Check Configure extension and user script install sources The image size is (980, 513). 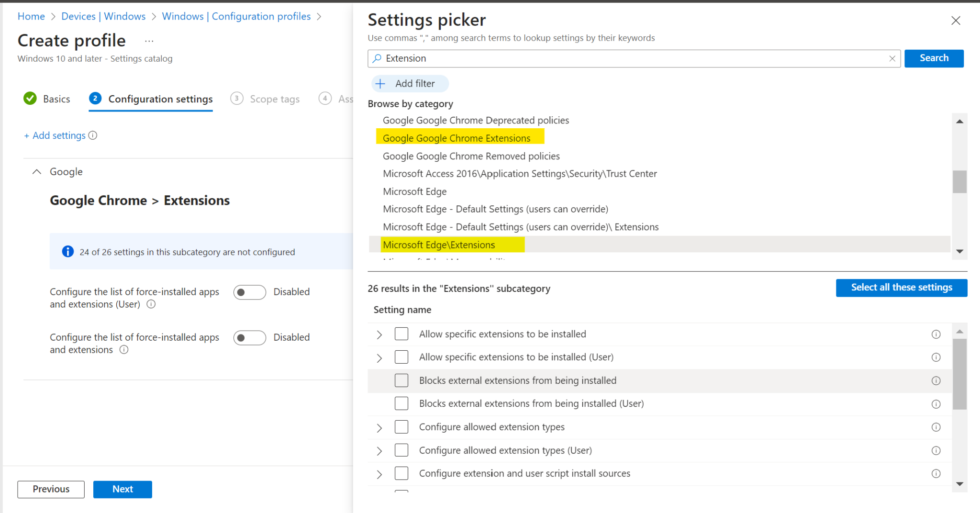click(401, 473)
